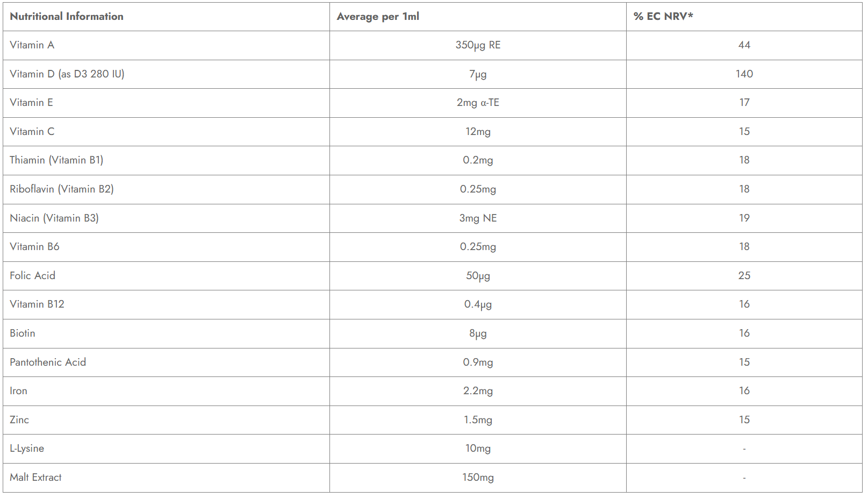Image resolution: width=868 pixels, height=498 pixels.
Task: Select the Malt Extract 150mg value
Action: click(478, 478)
